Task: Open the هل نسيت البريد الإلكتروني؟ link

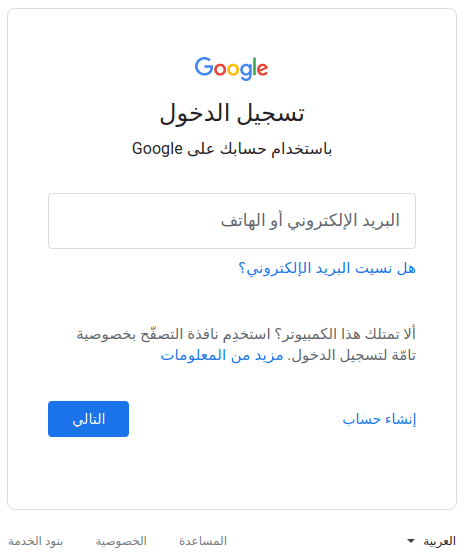Action: (327, 268)
